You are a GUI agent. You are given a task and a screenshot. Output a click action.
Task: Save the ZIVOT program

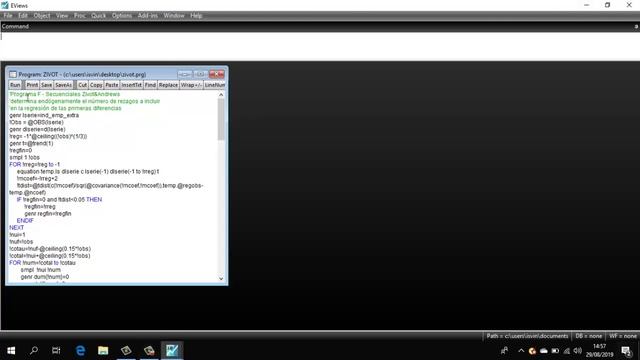coord(46,85)
